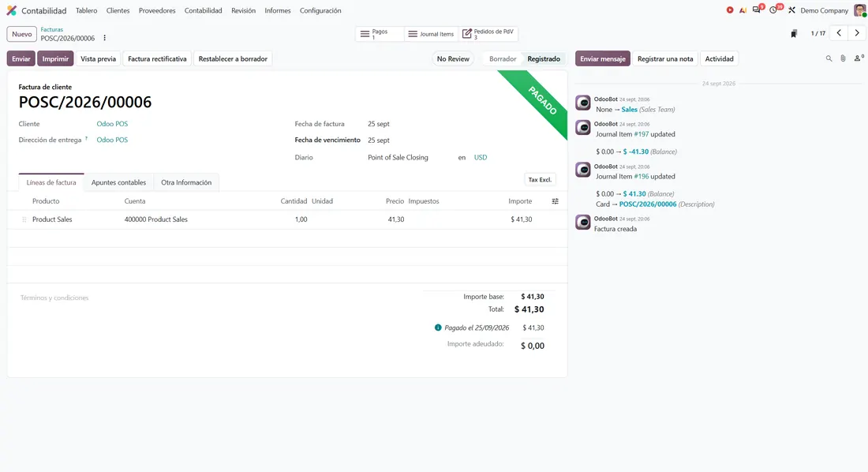Switch to the Apuntes contables tab

(x=118, y=182)
